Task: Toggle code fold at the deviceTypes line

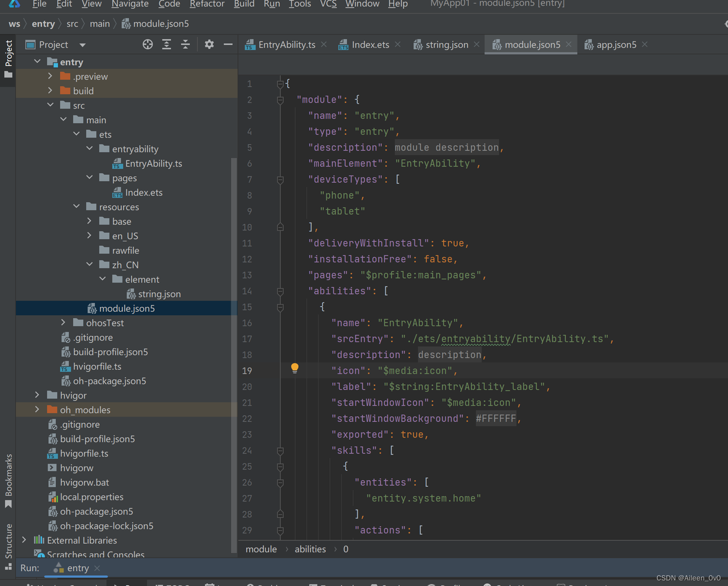Action: [x=280, y=180]
